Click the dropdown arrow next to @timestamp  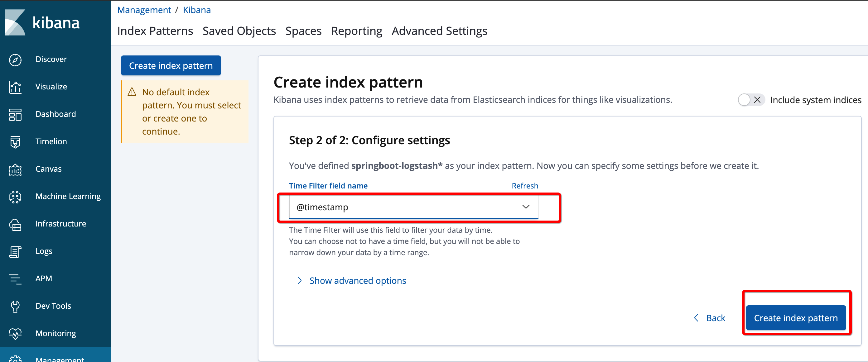coord(526,207)
